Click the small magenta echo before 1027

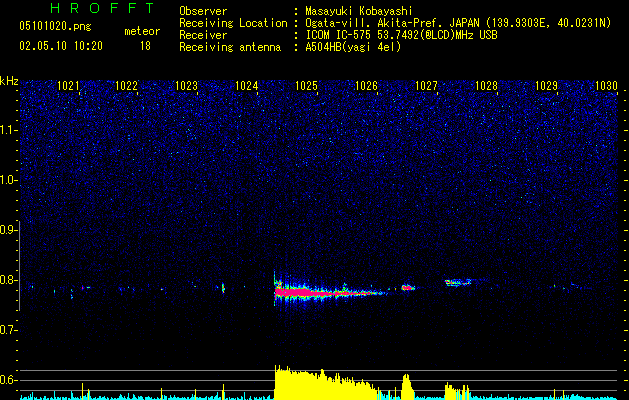(408, 288)
